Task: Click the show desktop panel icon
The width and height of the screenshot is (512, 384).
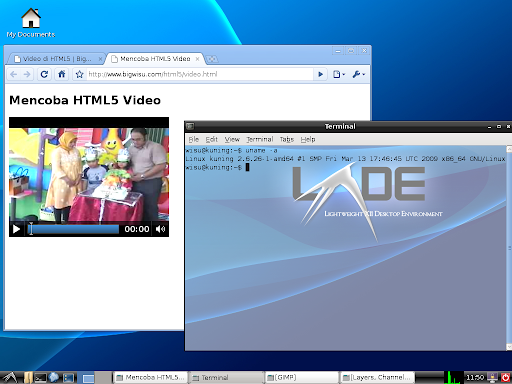Action: [68, 378]
